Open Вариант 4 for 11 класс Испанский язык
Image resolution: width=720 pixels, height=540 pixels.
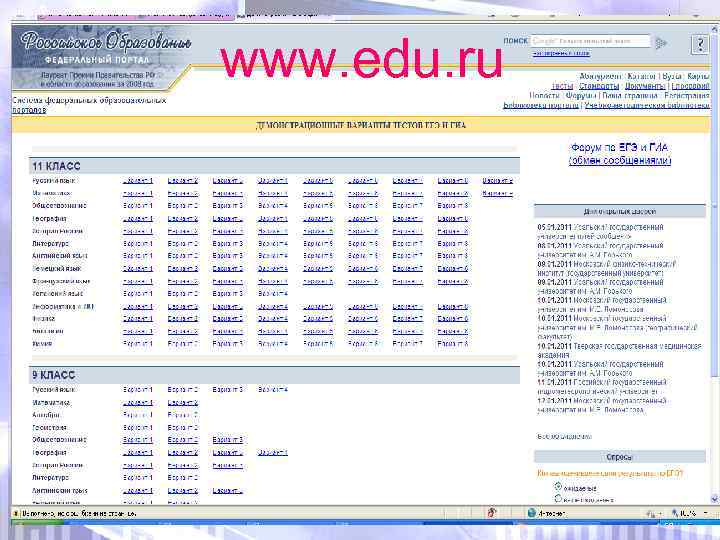[273, 293]
